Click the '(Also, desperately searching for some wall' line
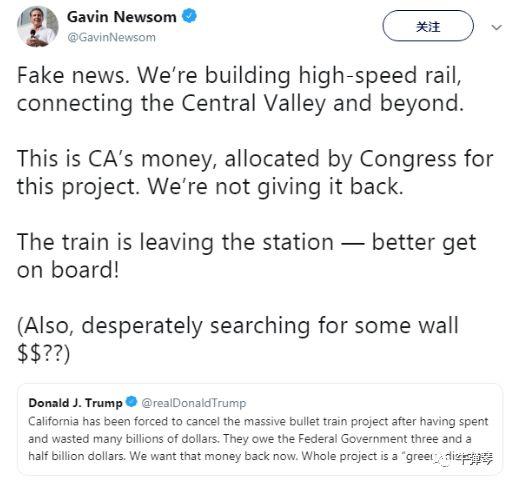 (x=238, y=326)
